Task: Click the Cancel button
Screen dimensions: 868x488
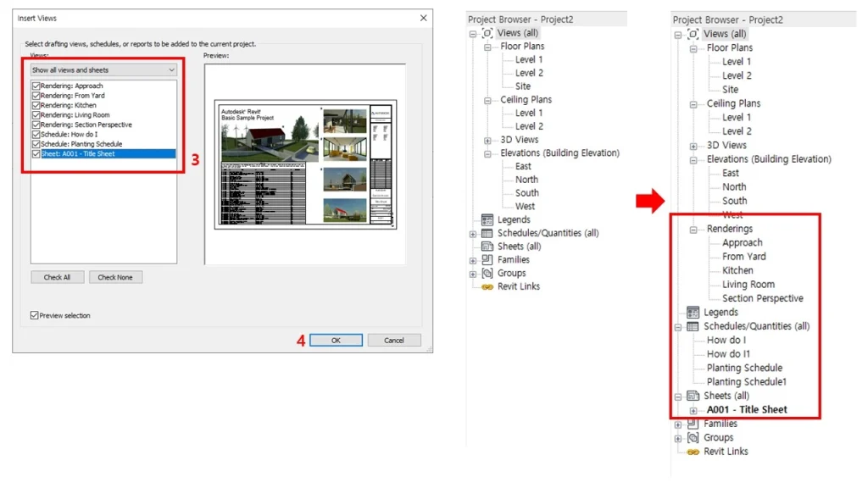Action: point(394,341)
